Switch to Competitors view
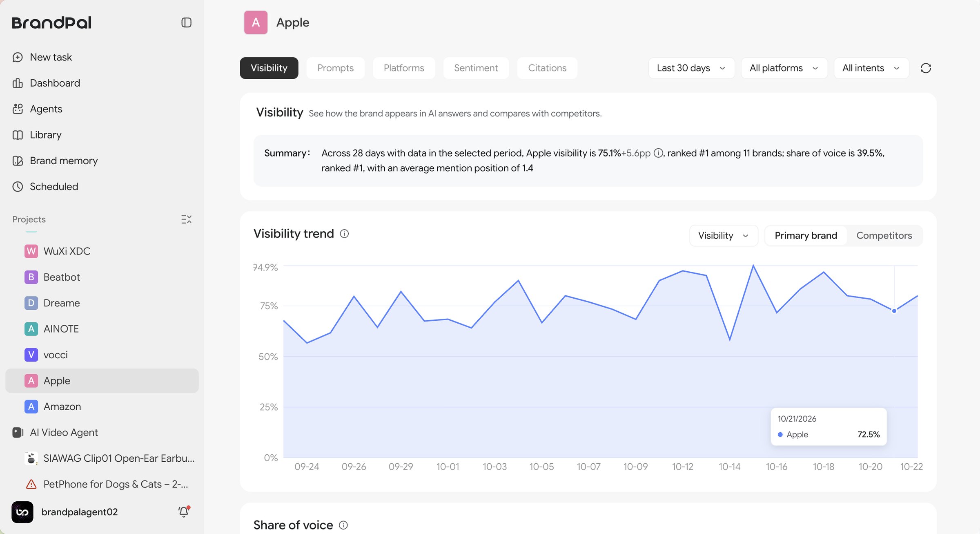 click(884, 235)
